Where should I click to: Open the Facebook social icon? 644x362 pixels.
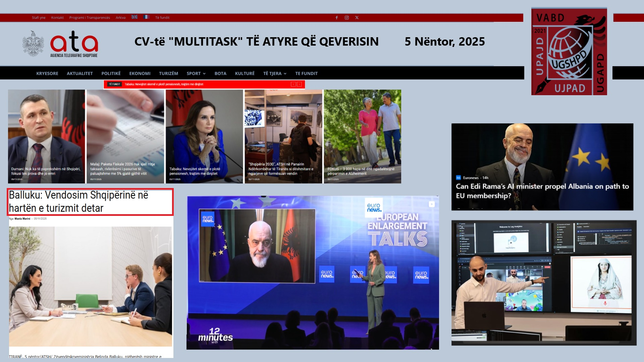336,18
